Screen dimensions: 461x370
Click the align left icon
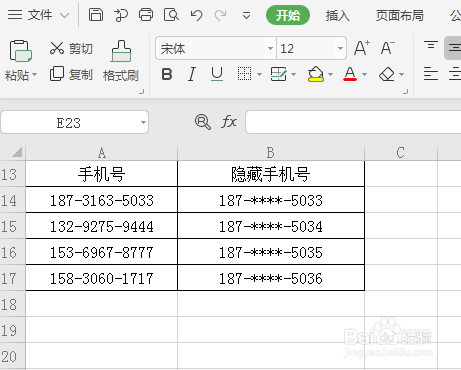click(431, 74)
